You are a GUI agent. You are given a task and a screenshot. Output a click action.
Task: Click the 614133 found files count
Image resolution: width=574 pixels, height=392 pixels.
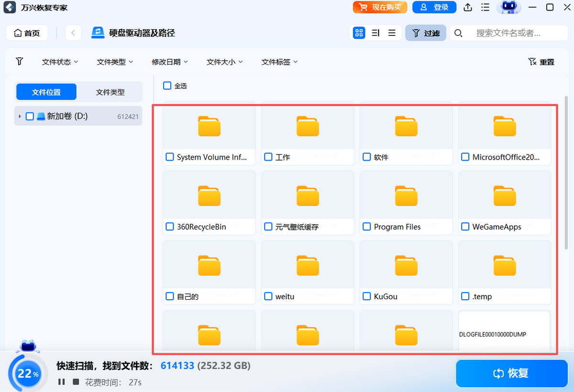coord(177,366)
